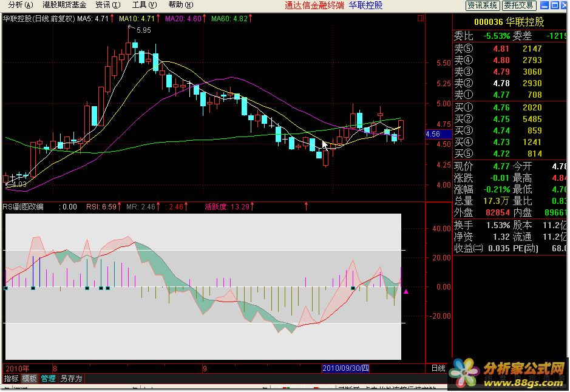Click the 日线 period selector
Viewport: 570px width, 392px height.
(438, 368)
